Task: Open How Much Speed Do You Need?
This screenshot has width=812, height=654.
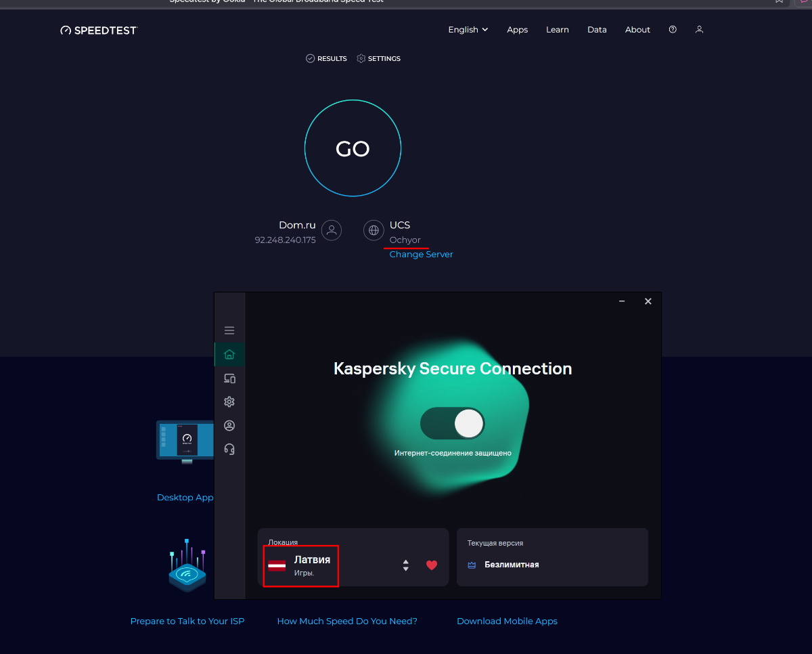Action: click(347, 622)
